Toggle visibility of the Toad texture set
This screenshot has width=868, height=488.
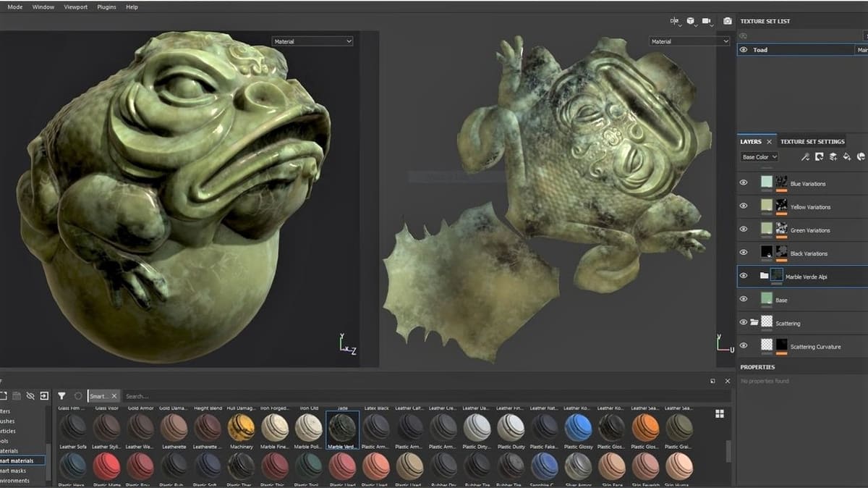point(743,50)
